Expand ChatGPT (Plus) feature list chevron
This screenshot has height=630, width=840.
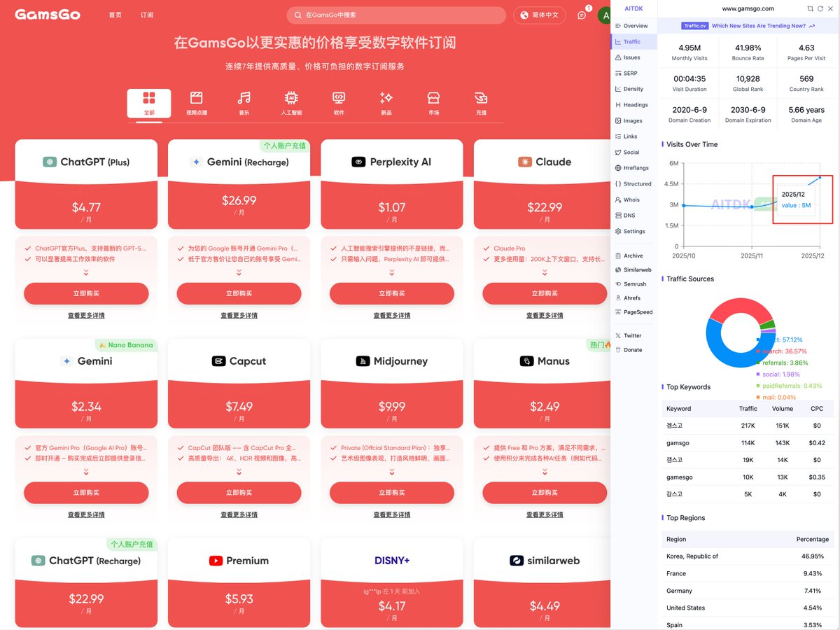86,272
